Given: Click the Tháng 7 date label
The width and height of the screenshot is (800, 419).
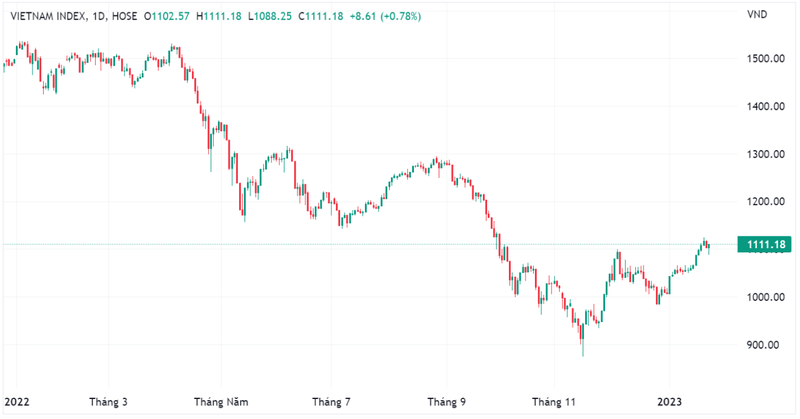Looking at the screenshot, I should [x=331, y=401].
